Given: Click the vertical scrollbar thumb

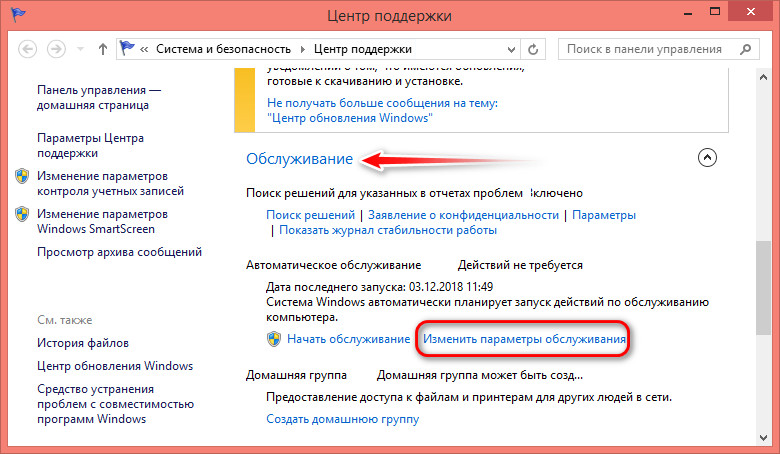Looking at the screenshot, I should 764,288.
